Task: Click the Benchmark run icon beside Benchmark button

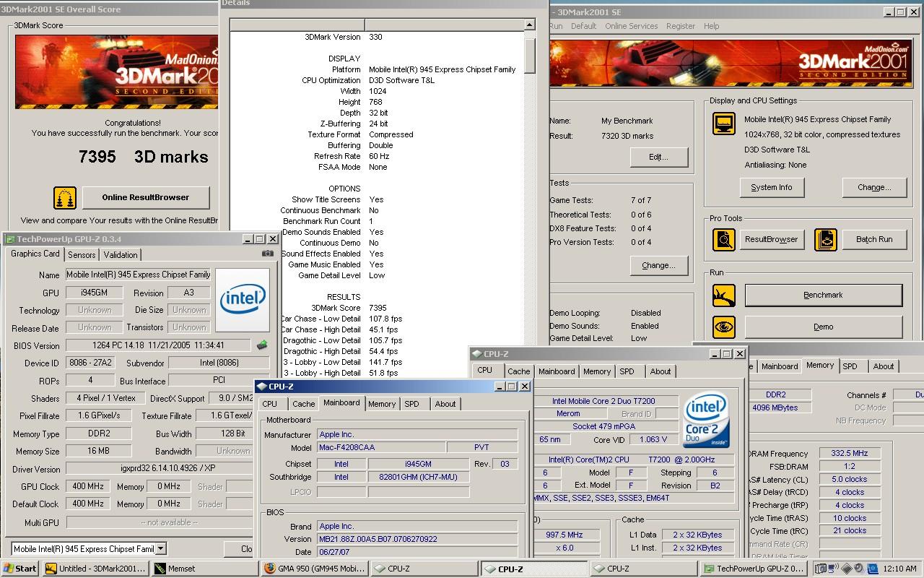Action: (724, 295)
